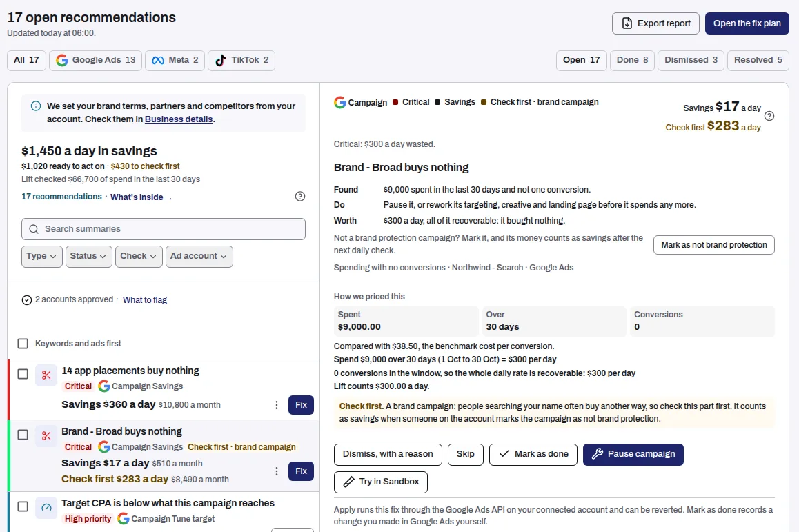799x532 pixels.
Task: Open the What to flag link
Action: [x=145, y=300]
